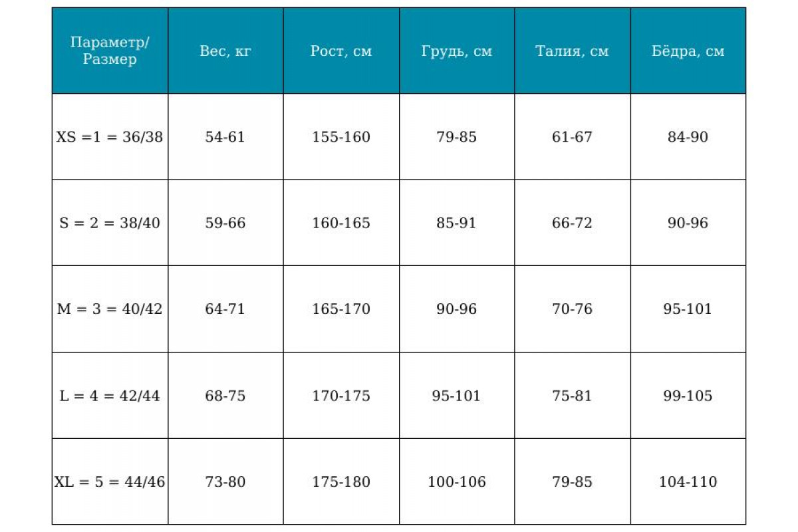
Task: Click the "Вес, кг" column header
Action: (x=225, y=51)
